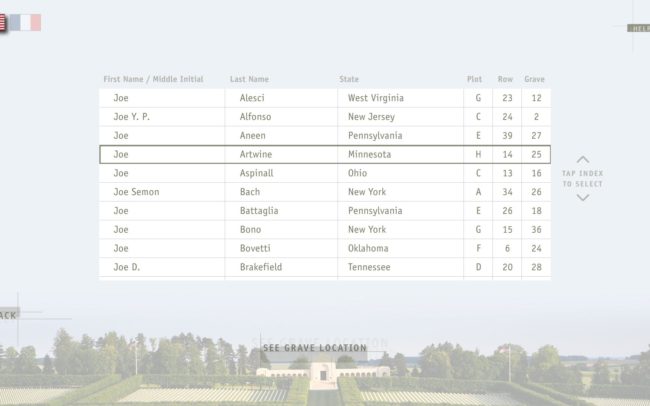Select the Joe Bovetti Oklahoma row
The width and height of the screenshot is (650, 406).
point(325,248)
